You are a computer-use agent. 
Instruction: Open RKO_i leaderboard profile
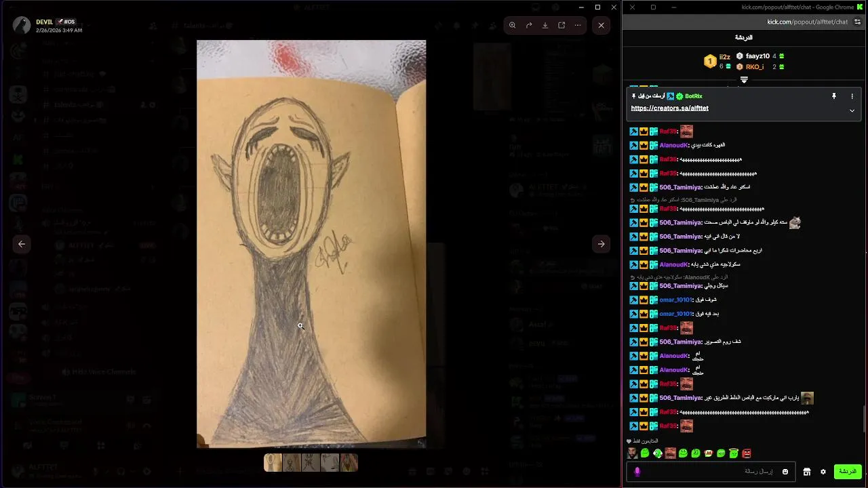[755, 67]
